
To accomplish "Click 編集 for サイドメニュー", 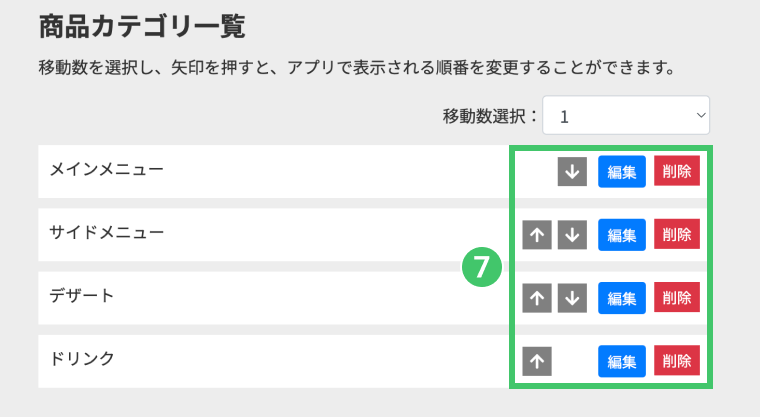I will (x=622, y=235).
